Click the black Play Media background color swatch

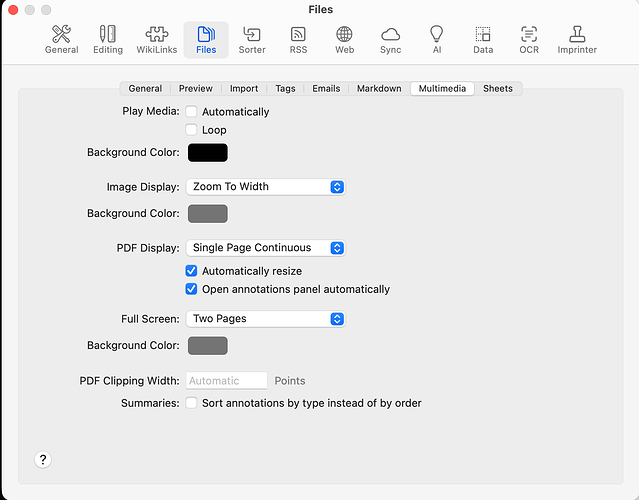[207, 153]
